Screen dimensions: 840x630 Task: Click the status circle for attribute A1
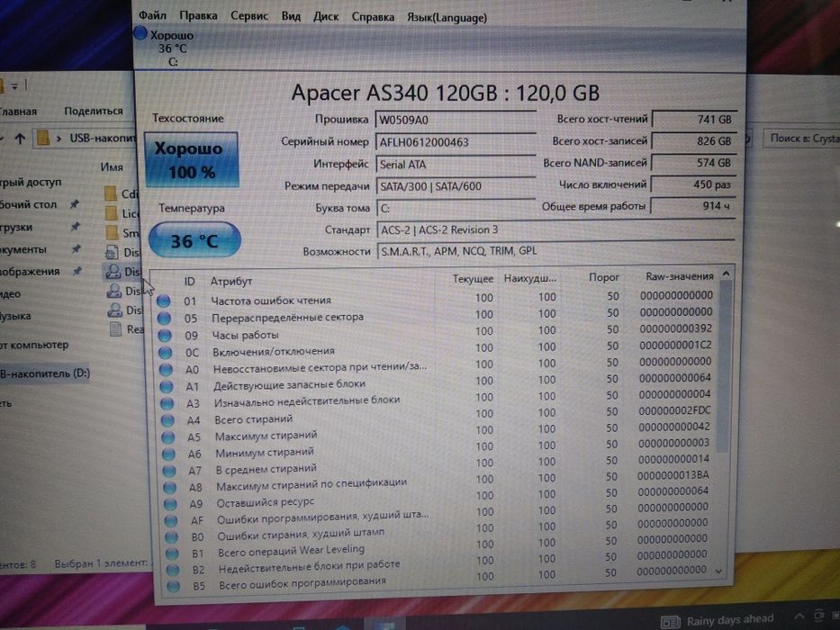[166, 386]
